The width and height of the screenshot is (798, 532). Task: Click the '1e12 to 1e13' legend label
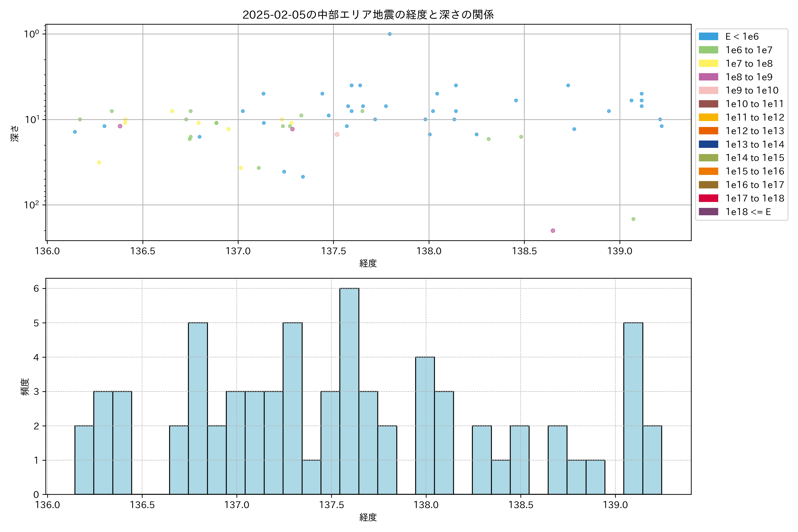[755, 131]
